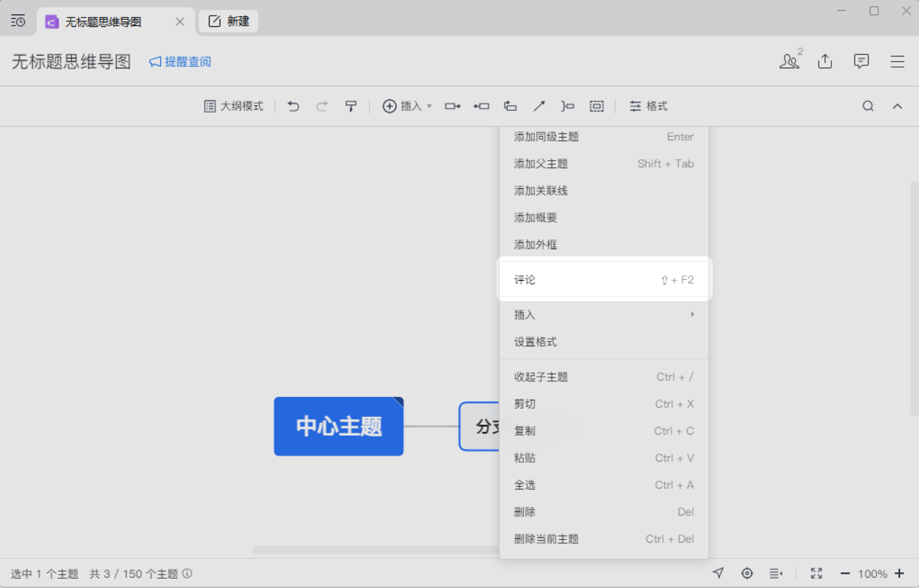Click the vertical scrollbar on the canvas
Viewport: 919px width, 588px height.
pos(914,300)
